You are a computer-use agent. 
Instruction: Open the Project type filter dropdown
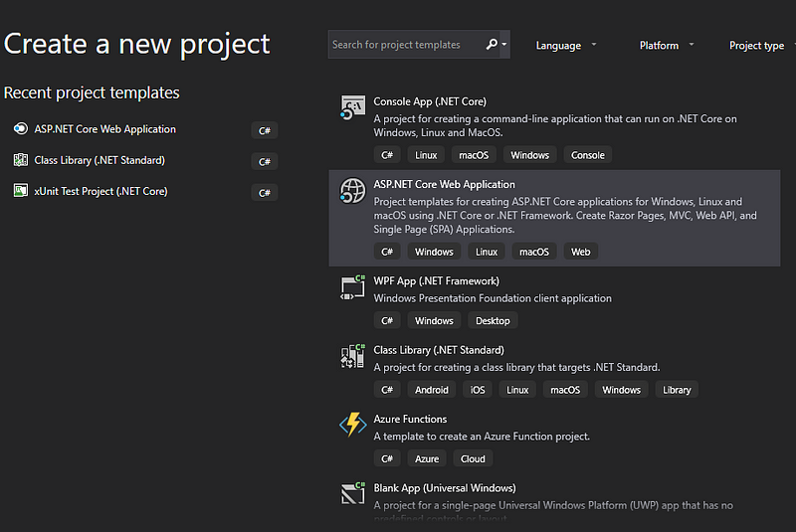(x=760, y=45)
